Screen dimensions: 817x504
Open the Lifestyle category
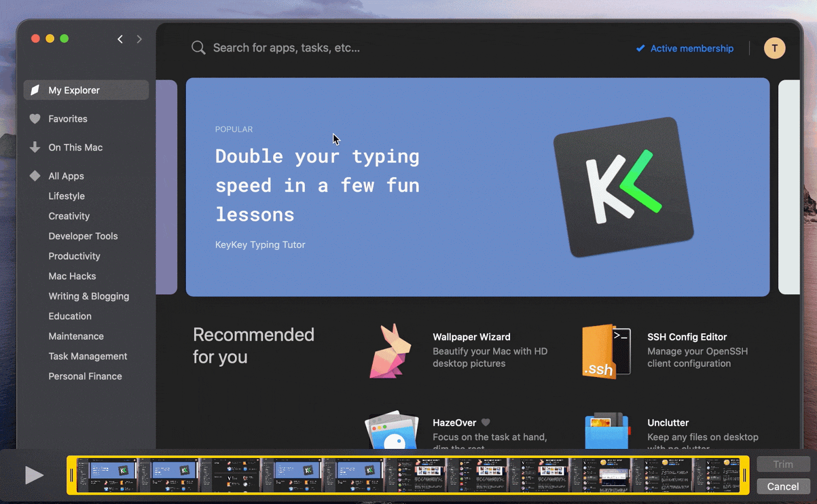coord(67,196)
